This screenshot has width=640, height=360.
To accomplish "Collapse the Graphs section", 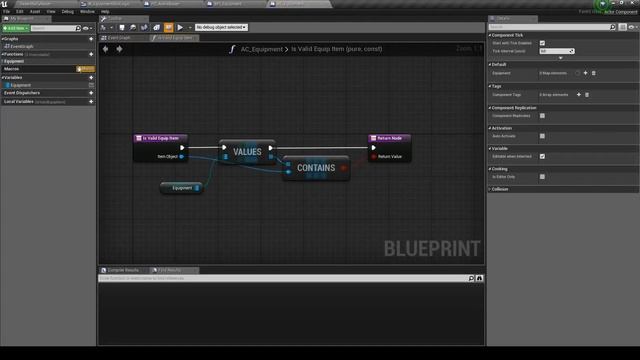I will pyautogui.click(x=2, y=39).
